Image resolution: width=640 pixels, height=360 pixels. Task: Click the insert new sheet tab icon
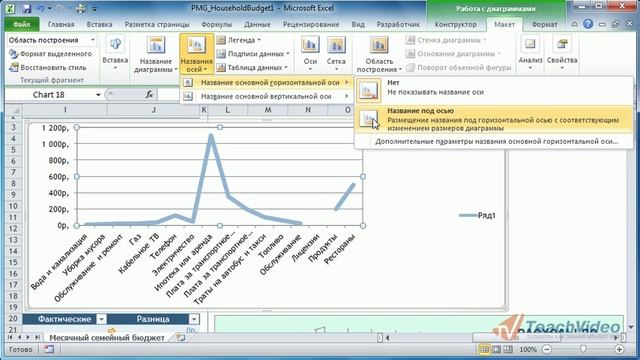[180, 338]
